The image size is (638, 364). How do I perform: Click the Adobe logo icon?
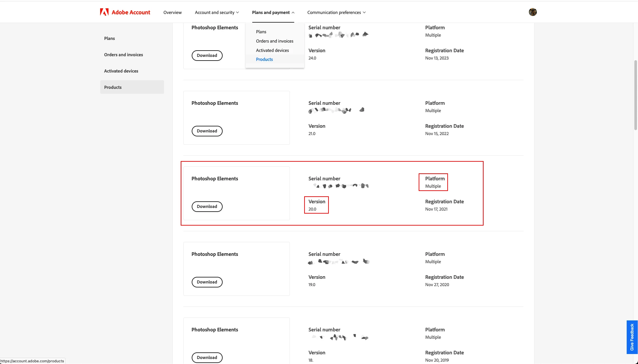[x=104, y=12]
